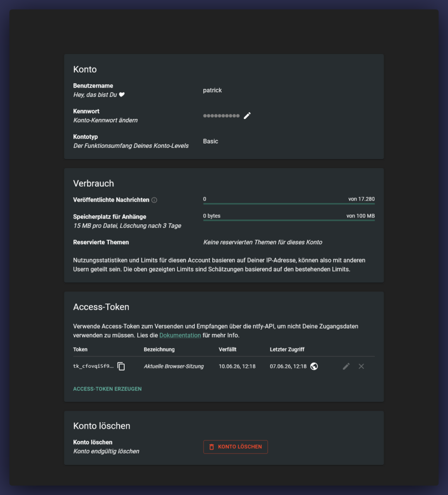Click the username value patrick
This screenshot has height=495, width=448.
point(212,90)
